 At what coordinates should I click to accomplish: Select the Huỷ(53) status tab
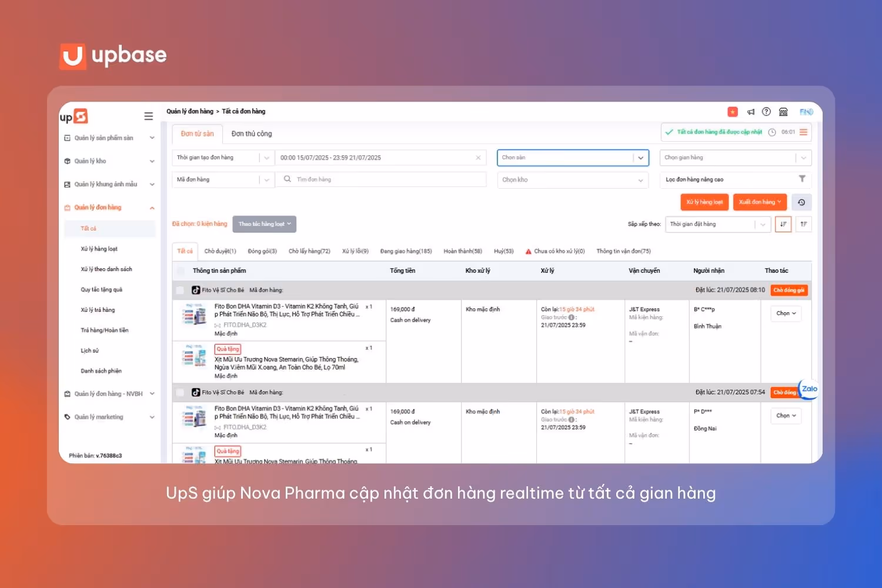(x=503, y=251)
